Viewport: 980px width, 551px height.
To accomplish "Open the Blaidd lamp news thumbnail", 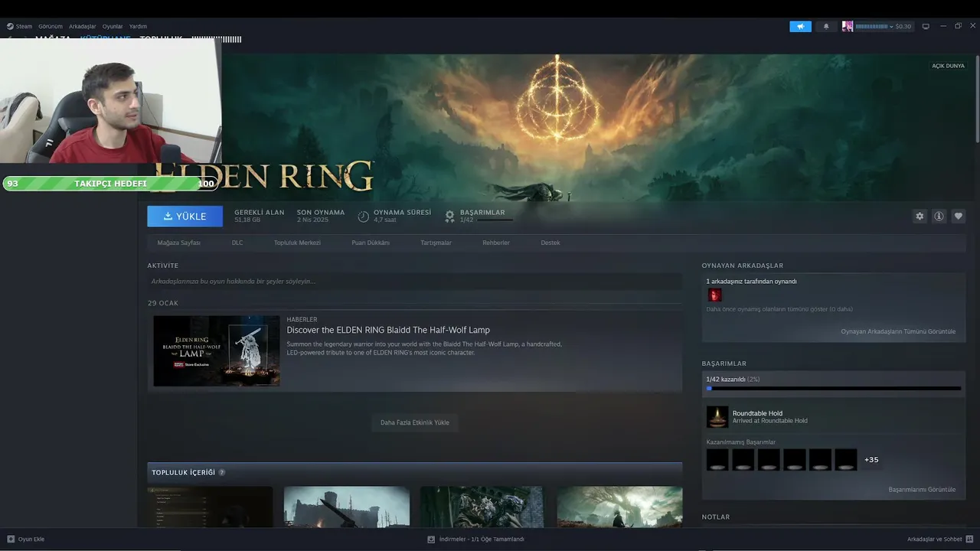I will [x=217, y=351].
